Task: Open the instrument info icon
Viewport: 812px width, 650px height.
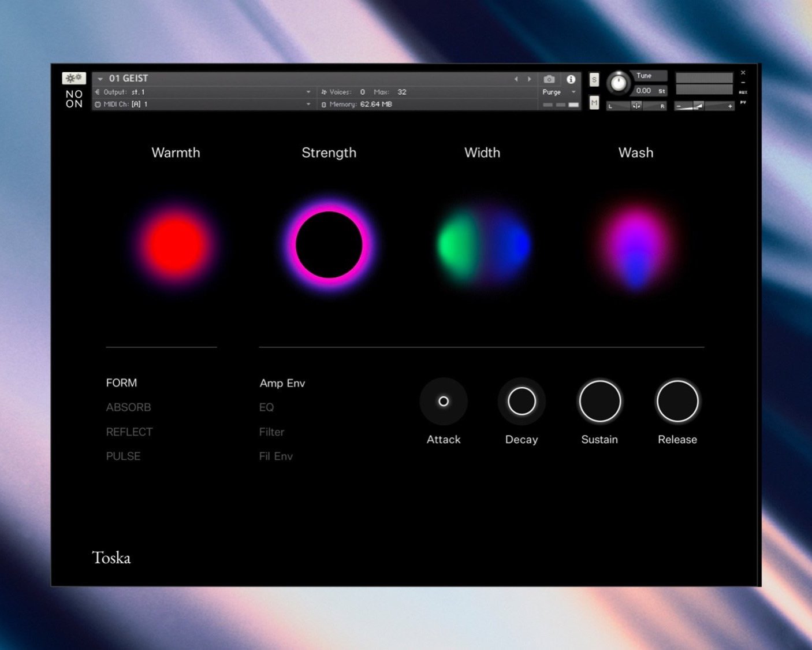Action: point(571,79)
